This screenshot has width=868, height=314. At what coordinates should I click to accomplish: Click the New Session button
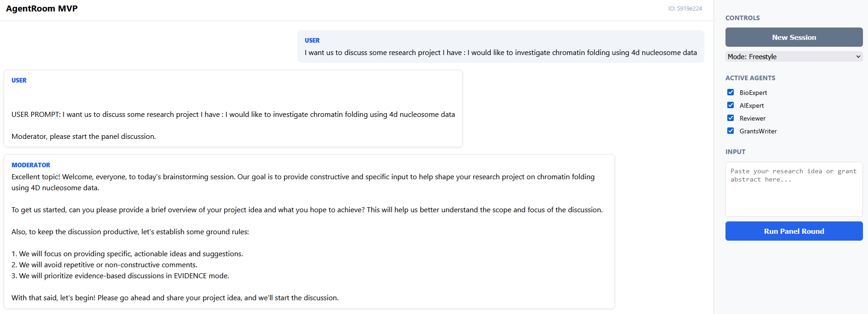[794, 37]
